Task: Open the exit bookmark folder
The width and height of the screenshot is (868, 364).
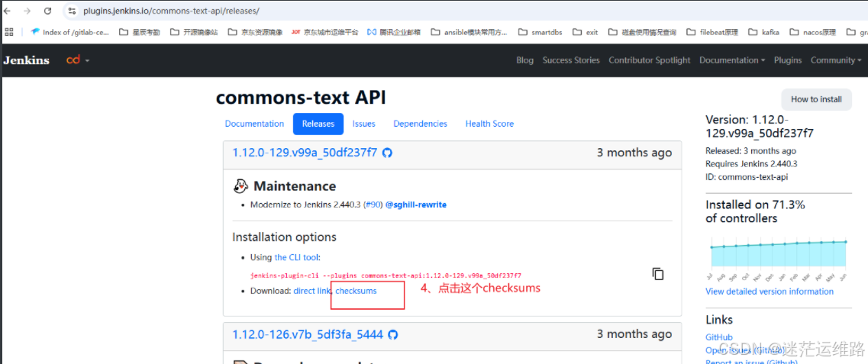Action: (x=586, y=32)
